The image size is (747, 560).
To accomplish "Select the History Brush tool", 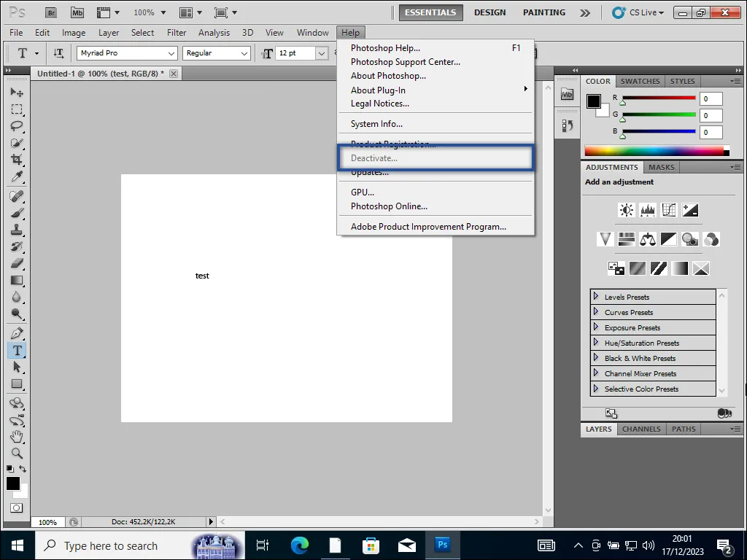I will click(x=17, y=246).
